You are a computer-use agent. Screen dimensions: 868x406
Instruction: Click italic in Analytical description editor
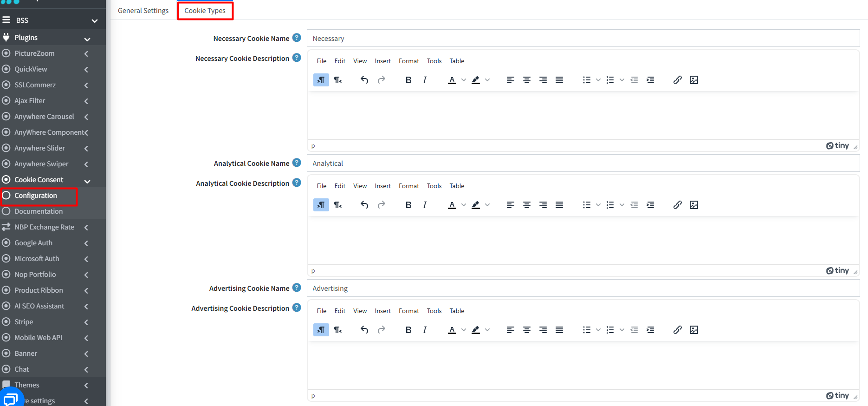425,205
